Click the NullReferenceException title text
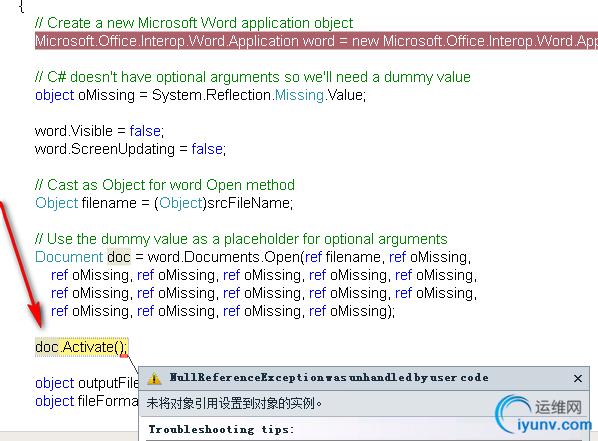This screenshot has height=441, width=598. coord(329,378)
